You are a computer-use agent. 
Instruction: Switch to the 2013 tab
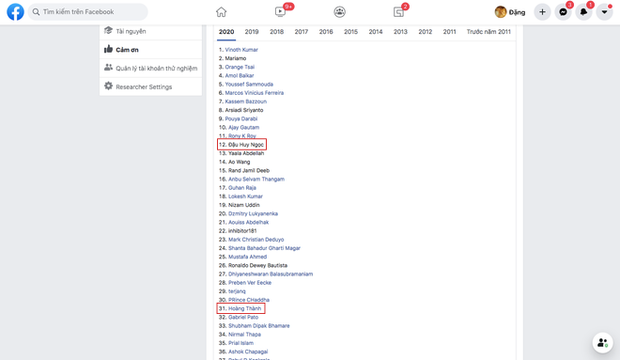[400, 32]
